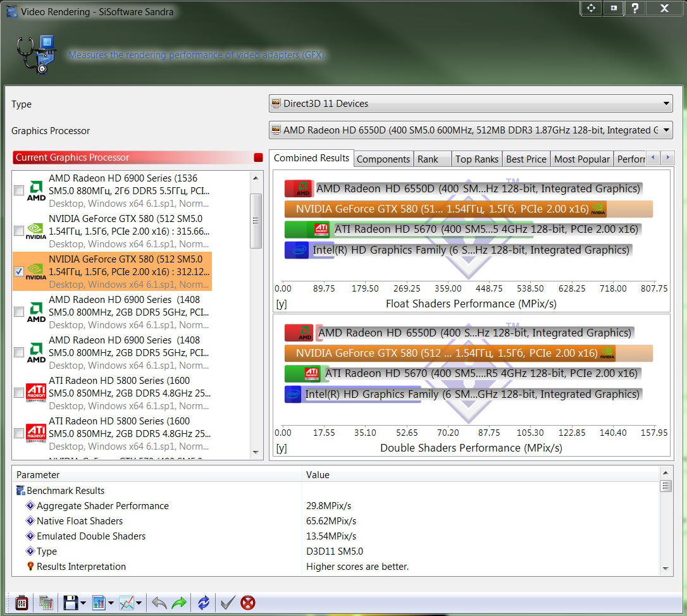This screenshot has height=616, width=687.
Task: Check the first ATI Radeon HD 5800 Series checkbox
Action: click(x=19, y=393)
